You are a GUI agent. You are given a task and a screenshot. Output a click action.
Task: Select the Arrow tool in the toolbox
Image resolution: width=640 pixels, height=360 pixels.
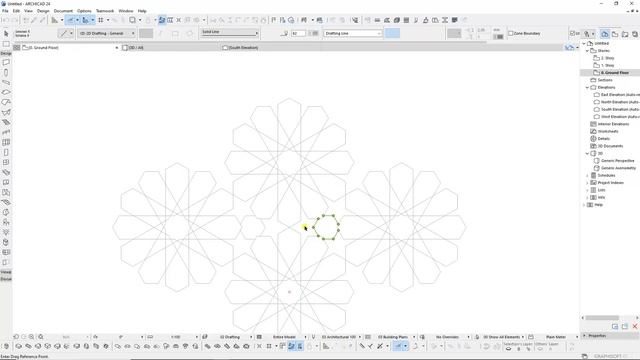tap(6, 33)
